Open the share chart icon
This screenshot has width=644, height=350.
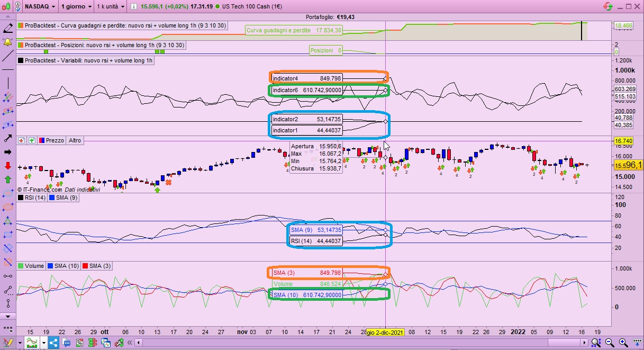[x=53, y=343]
